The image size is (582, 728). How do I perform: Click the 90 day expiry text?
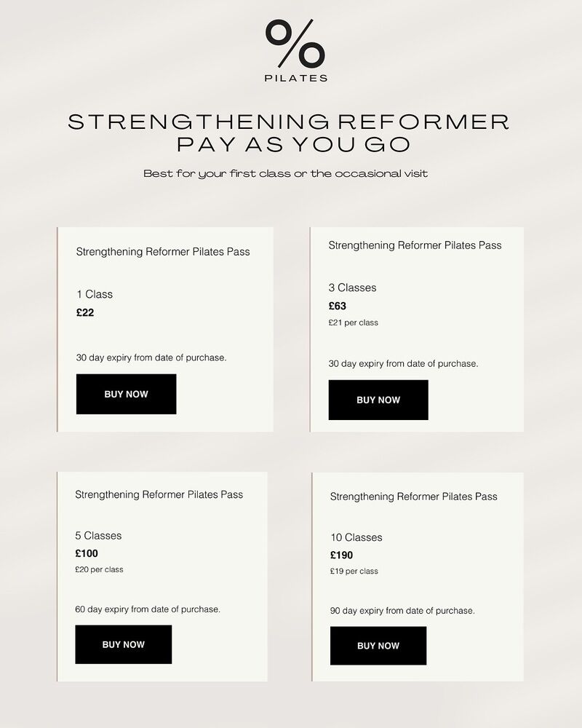point(402,611)
